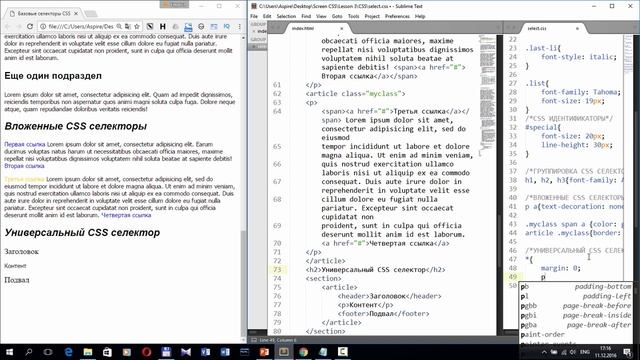The width and height of the screenshot is (640, 360).
Task: Click line number 73 in index.html gutter
Action: 277,269
